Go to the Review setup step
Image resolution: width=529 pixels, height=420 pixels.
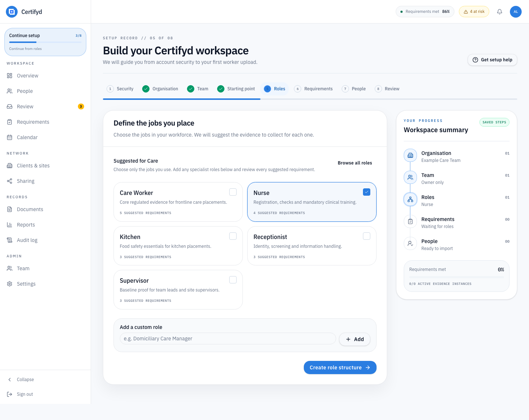[387, 89]
